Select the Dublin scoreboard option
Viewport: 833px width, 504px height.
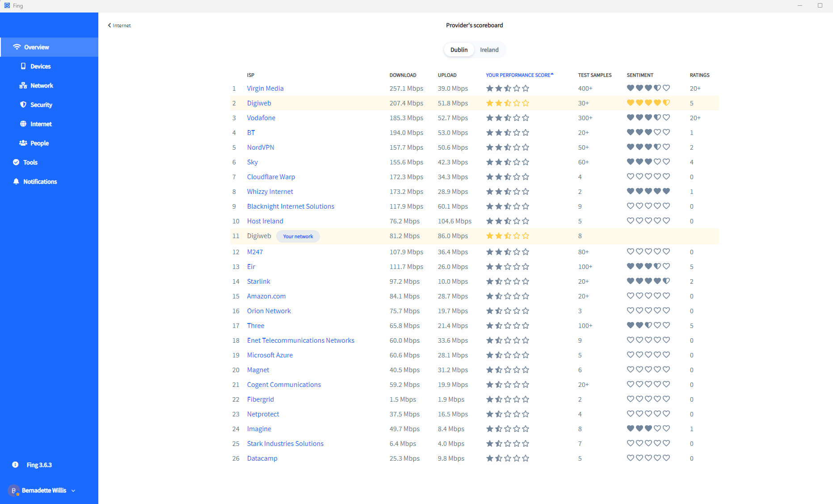click(x=459, y=50)
